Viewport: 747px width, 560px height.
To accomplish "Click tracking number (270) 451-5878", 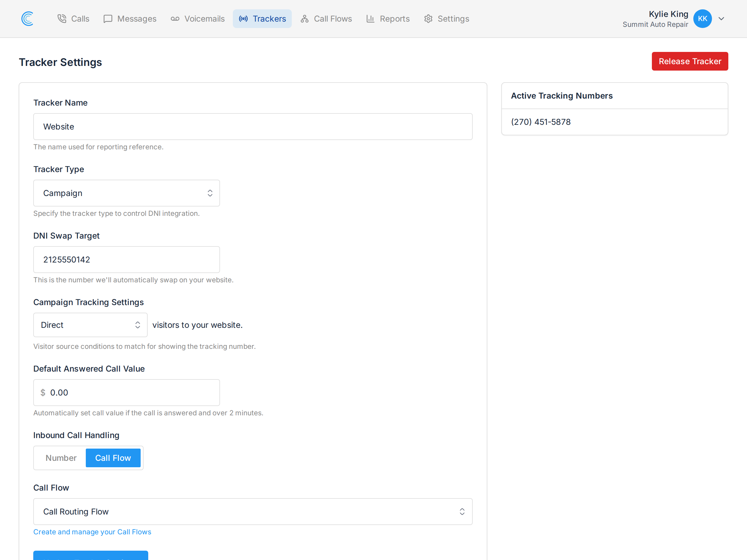I will pyautogui.click(x=541, y=122).
